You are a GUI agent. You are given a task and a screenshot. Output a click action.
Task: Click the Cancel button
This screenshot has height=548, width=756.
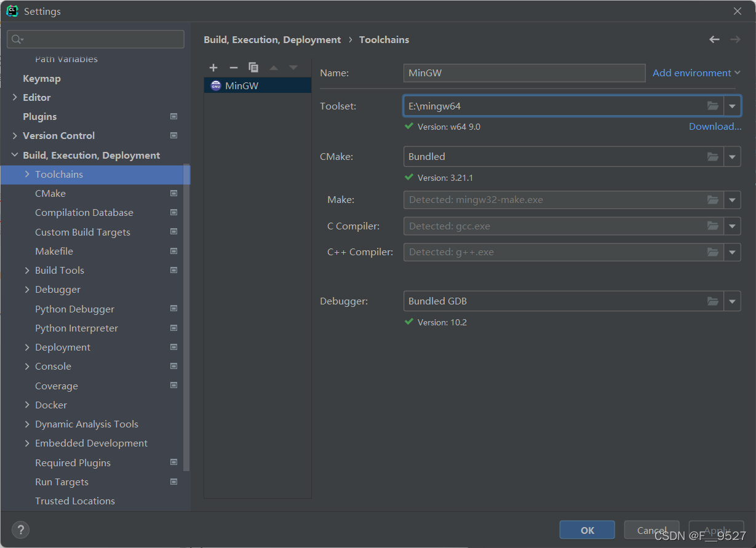coord(652,530)
